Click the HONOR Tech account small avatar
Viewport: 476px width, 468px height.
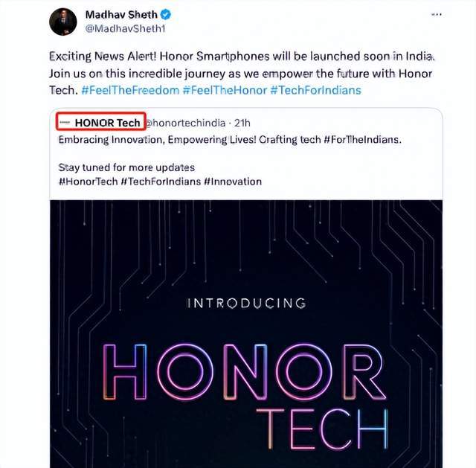tap(65, 122)
